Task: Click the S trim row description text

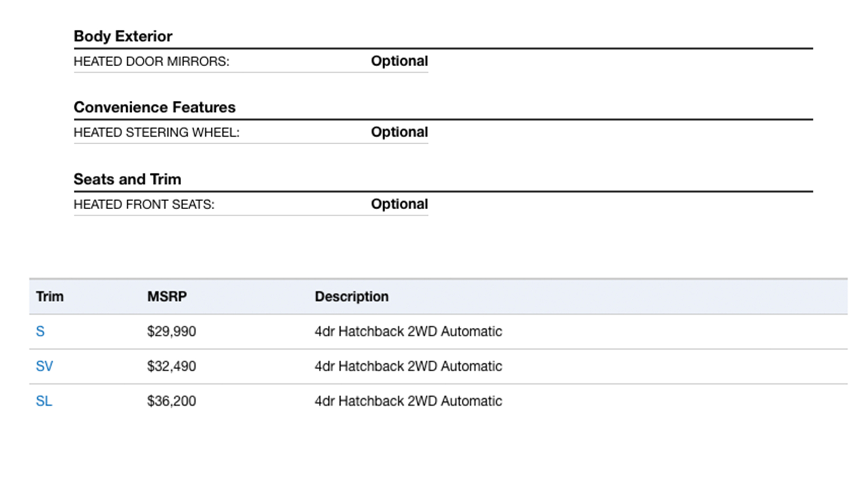Action: coord(408,331)
